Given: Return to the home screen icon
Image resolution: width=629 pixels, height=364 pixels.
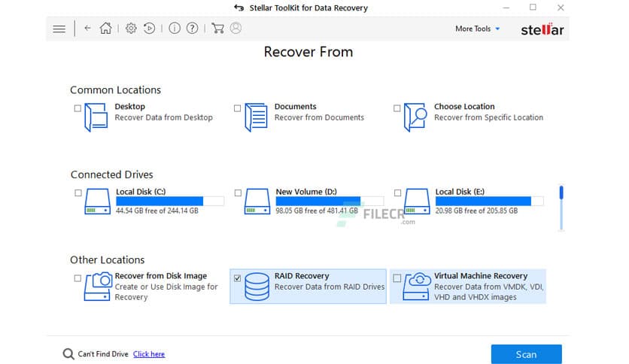Looking at the screenshot, I should 106,28.
